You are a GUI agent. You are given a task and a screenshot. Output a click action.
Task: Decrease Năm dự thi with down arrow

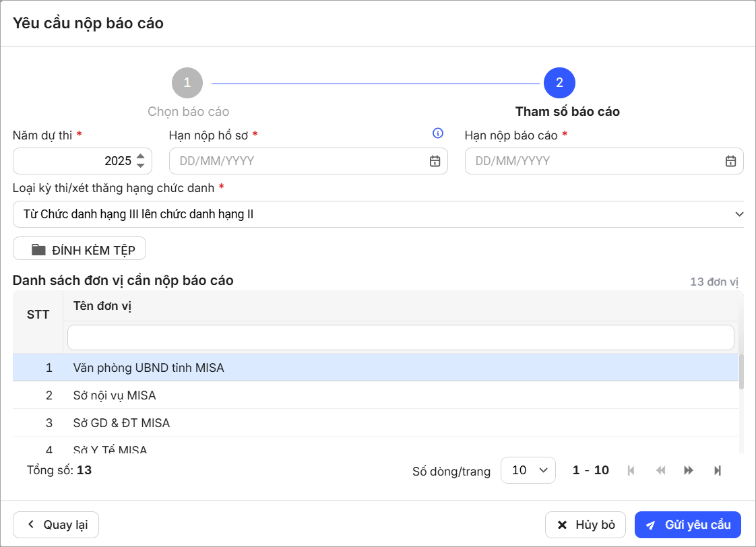tap(140, 165)
